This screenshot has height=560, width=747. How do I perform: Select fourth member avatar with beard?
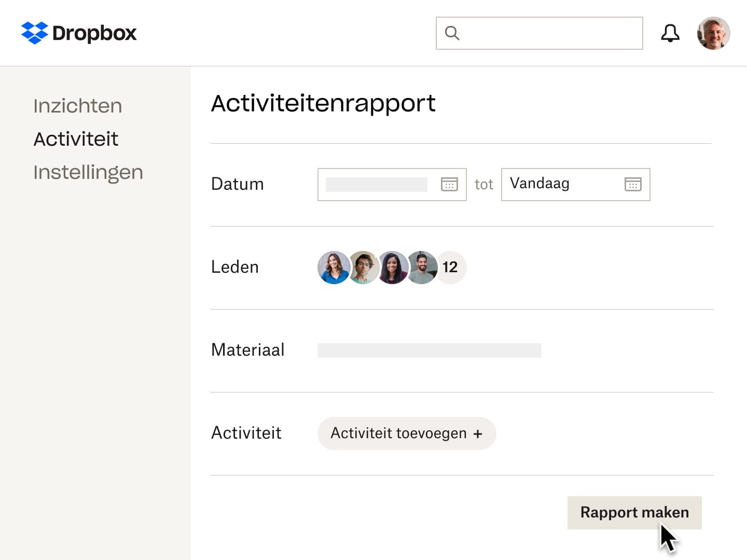[x=422, y=268]
